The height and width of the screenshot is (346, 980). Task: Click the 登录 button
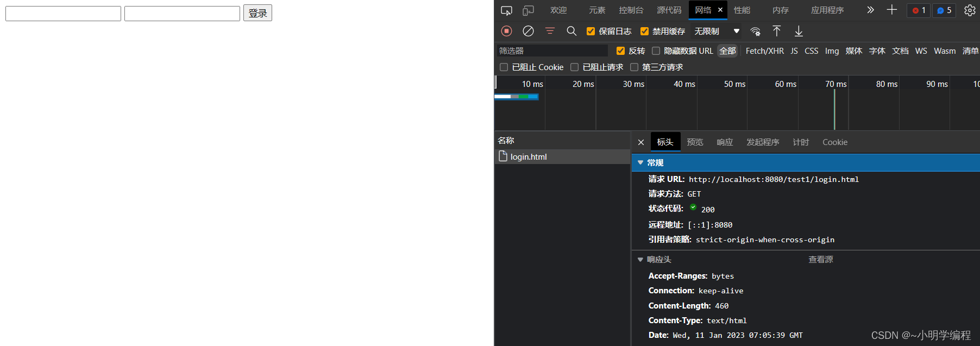click(257, 13)
